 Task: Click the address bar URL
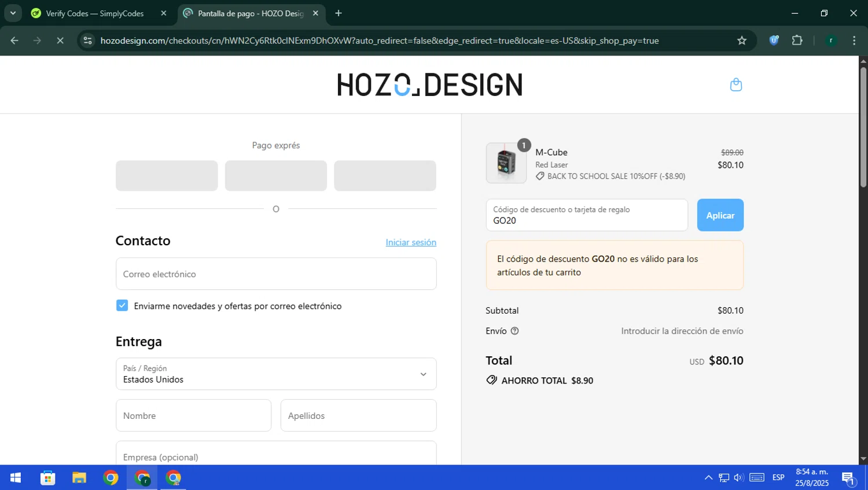pos(380,40)
